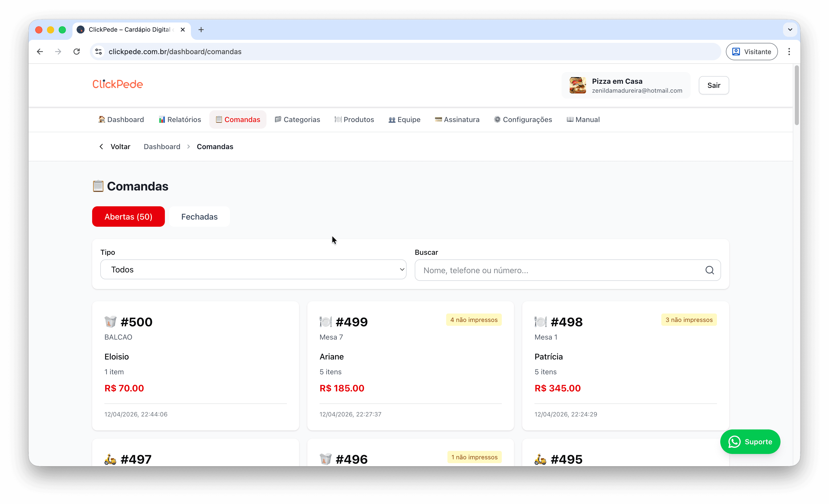Screen dimensions: 829x504
Task: Switch to the Fechadas tab
Action: pos(199,217)
